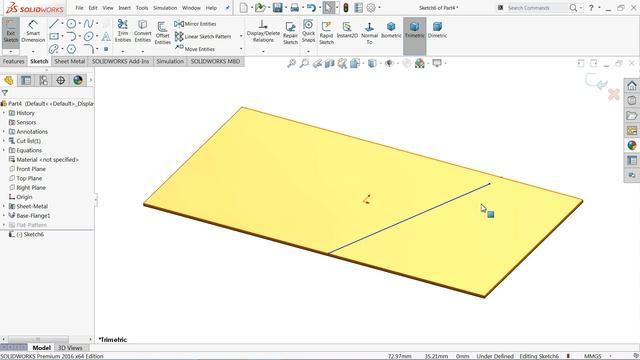Viewport: 640px width, 360px height.
Task: Switch to the Features tab
Action: tap(13, 61)
